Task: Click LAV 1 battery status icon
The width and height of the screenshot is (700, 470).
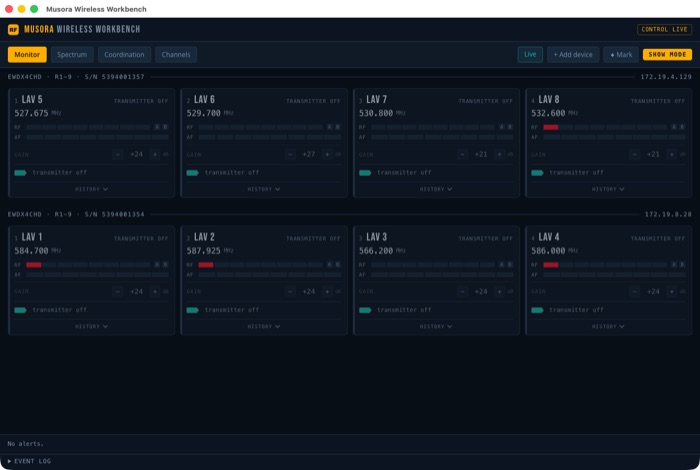Action: point(20,310)
